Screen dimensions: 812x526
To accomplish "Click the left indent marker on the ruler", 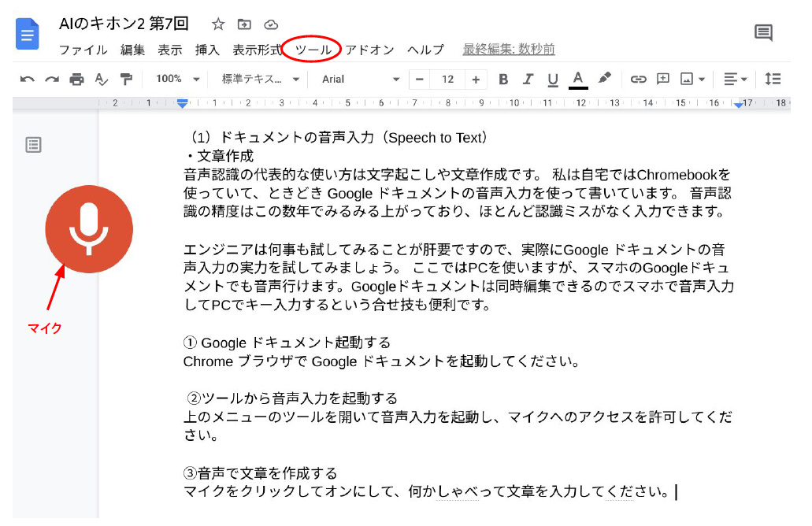I will coord(182,103).
